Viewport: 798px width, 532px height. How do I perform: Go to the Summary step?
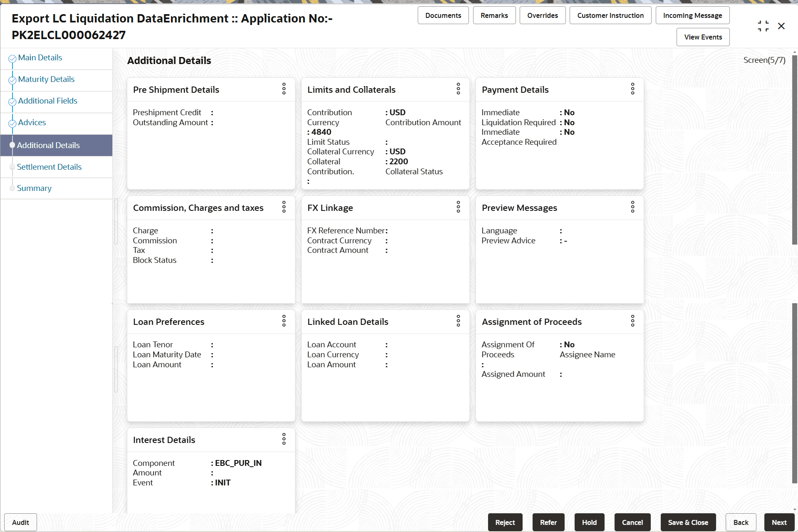34,188
